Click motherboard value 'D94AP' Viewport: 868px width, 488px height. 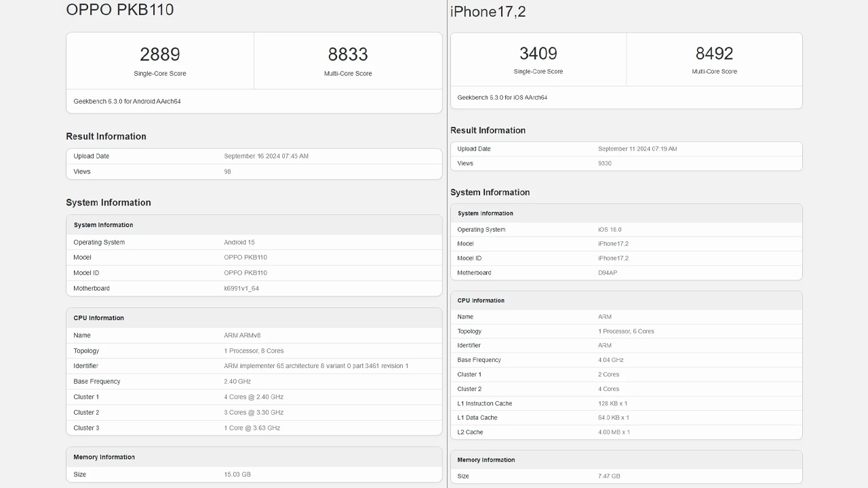(x=608, y=273)
